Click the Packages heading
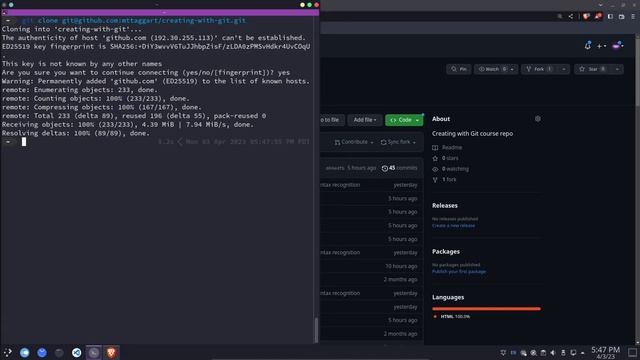 pos(446,251)
